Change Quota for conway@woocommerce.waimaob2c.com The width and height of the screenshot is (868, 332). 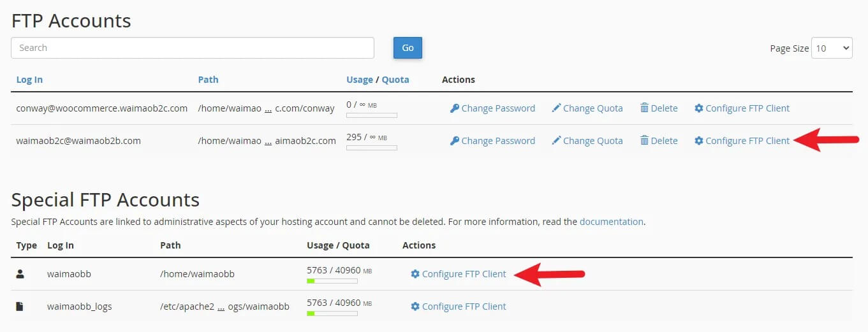(x=587, y=108)
